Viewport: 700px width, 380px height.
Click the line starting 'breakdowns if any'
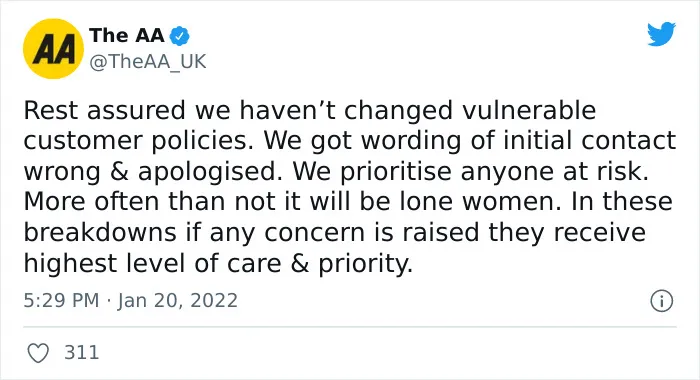(x=334, y=233)
